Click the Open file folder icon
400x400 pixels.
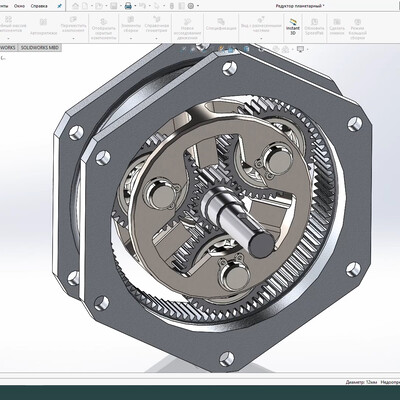(98, 6)
